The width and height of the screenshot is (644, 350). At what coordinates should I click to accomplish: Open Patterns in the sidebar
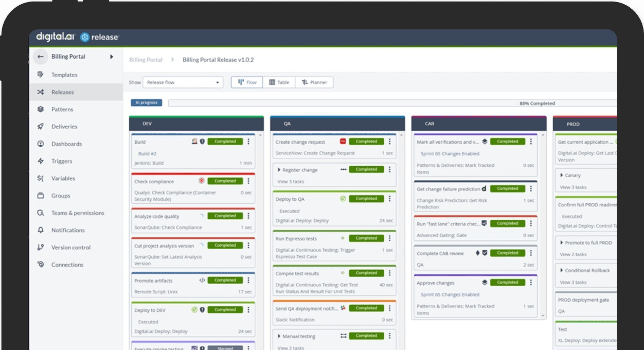pyautogui.click(x=62, y=109)
